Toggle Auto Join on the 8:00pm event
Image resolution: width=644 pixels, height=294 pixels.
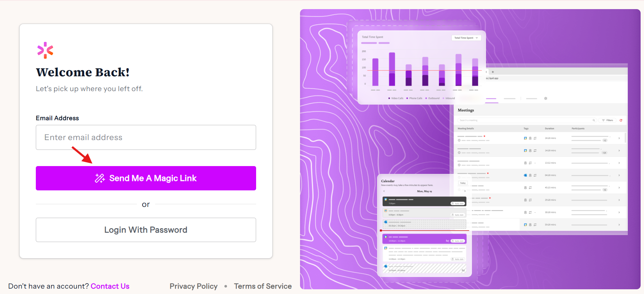tap(458, 215)
